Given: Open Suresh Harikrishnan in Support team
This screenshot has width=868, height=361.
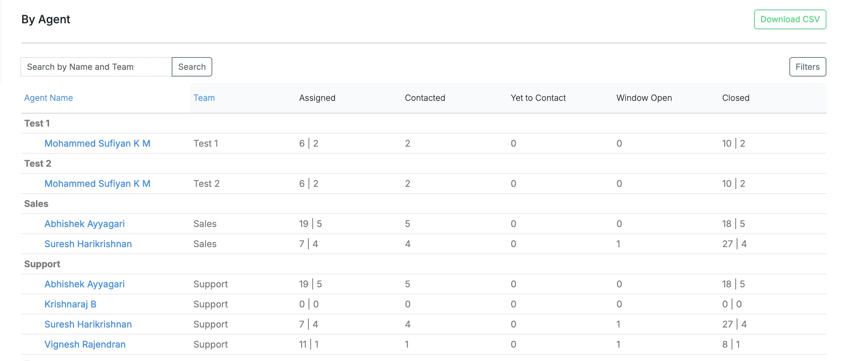Looking at the screenshot, I should [x=88, y=324].
